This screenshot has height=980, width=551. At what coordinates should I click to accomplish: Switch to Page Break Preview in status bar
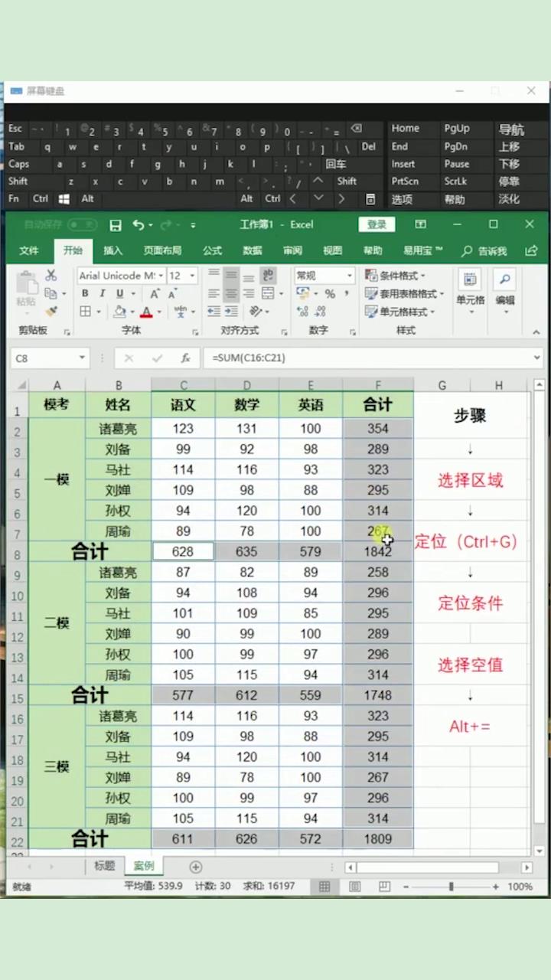pos(384,886)
